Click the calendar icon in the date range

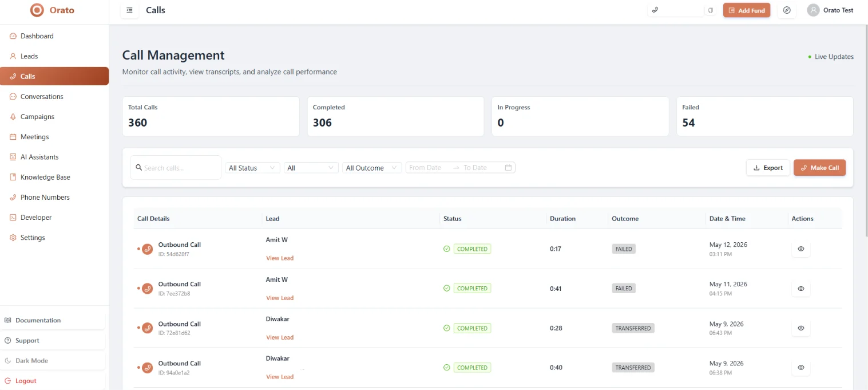(508, 168)
